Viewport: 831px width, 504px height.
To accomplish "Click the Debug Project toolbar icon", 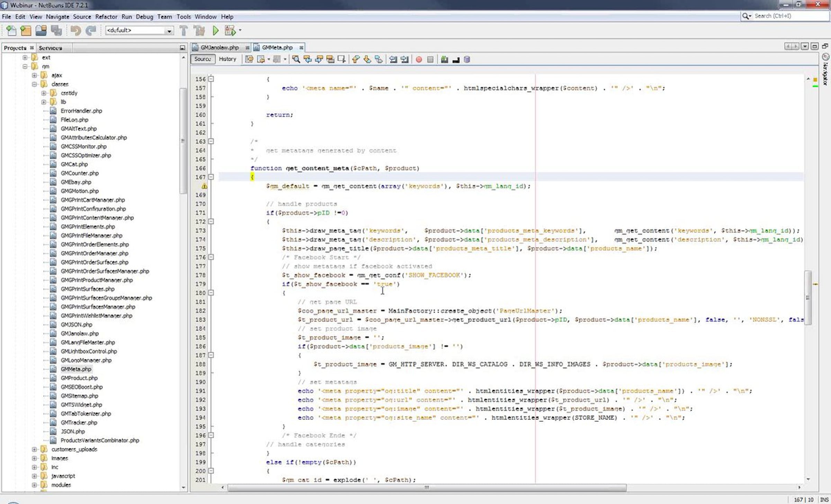I will pyautogui.click(x=230, y=31).
